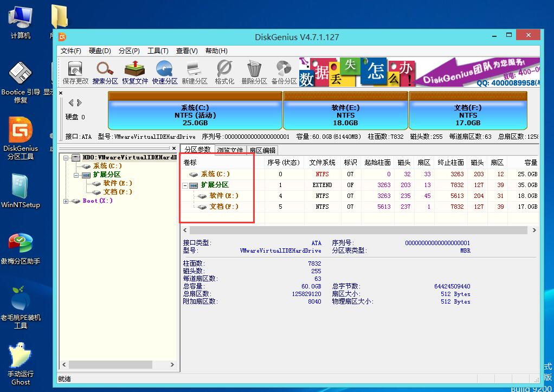Viewport: 554px width, 392px height.
Task: Switch to the 浏览文件 tab
Action: [229, 150]
